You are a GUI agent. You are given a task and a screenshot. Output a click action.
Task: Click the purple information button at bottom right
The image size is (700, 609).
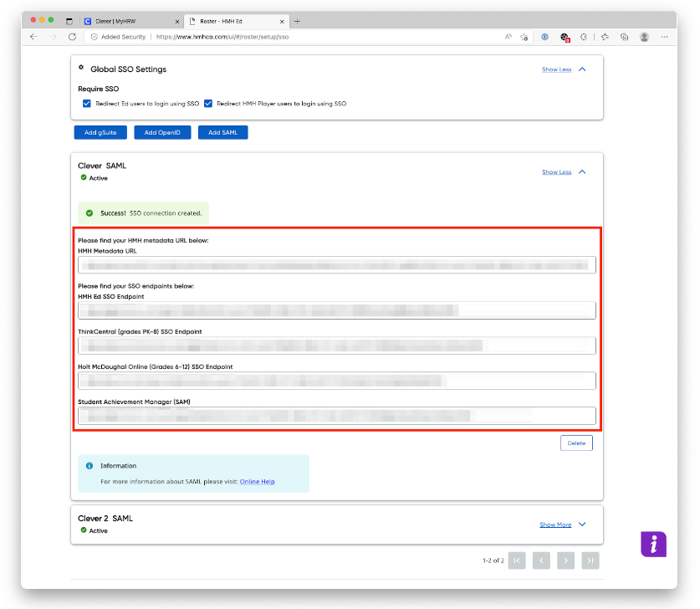coord(653,544)
